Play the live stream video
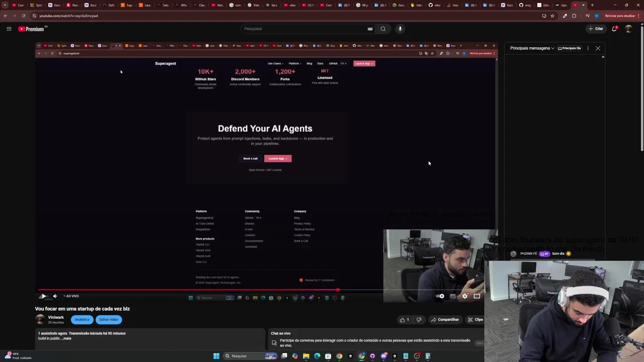This screenshot has width=644, height=362. (43, 296)
